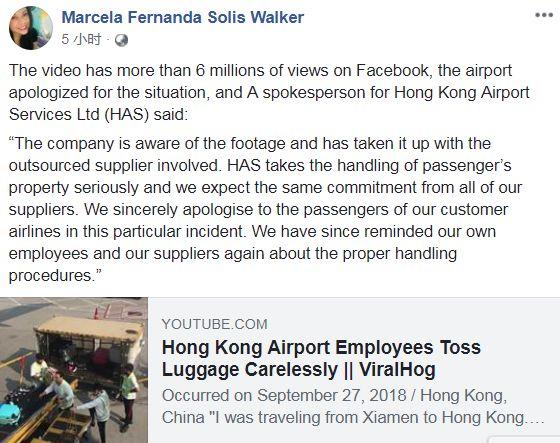
Task: Open the luggage-tossing video thumbnail
Action: (74, 370)
